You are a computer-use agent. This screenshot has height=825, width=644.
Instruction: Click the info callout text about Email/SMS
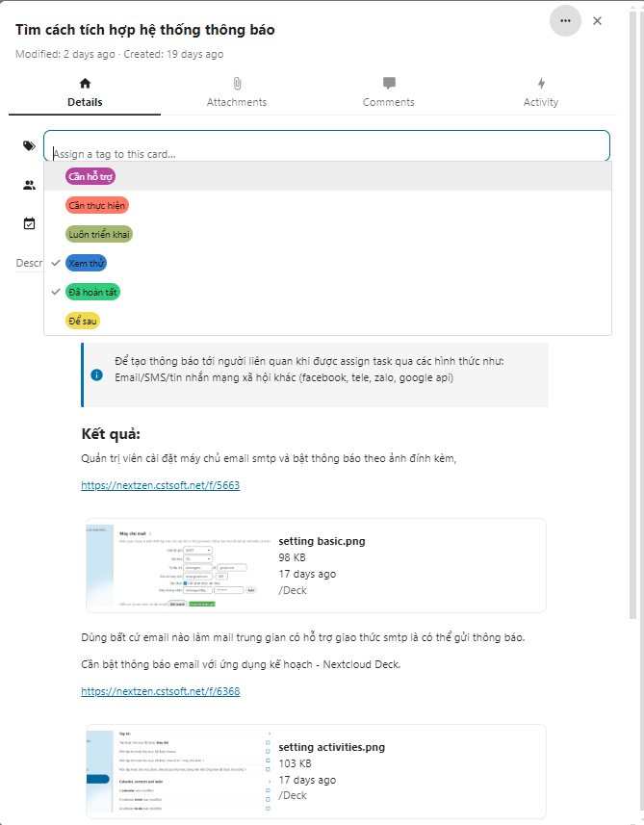(x=309, y=370)
